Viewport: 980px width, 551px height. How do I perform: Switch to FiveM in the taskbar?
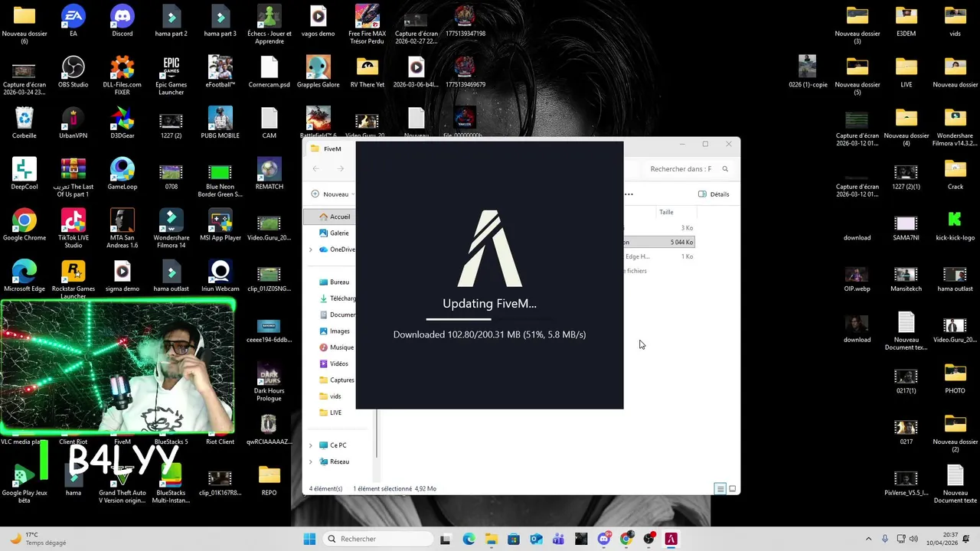point(671,539)
